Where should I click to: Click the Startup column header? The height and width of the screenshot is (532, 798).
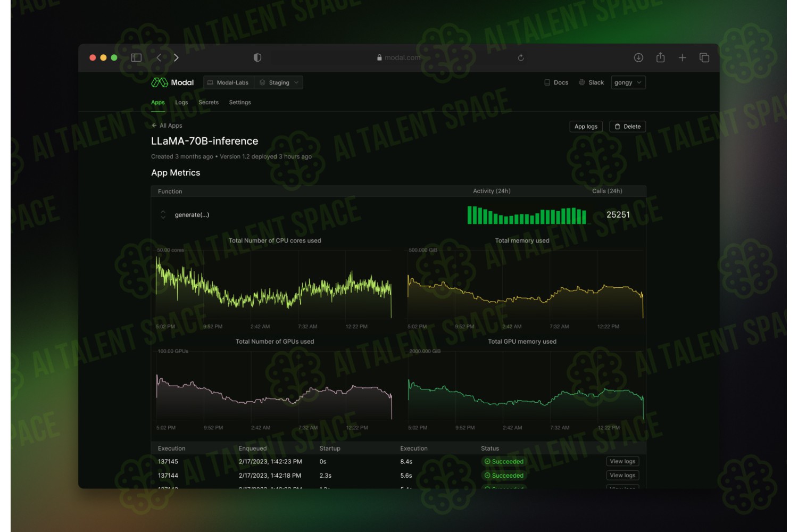point(330,448)
